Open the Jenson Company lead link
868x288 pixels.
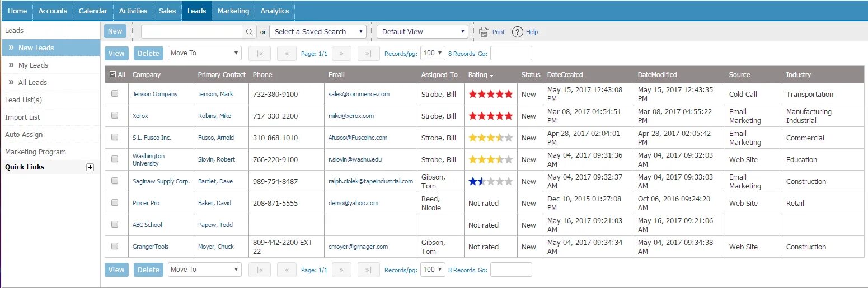(155, 94)
